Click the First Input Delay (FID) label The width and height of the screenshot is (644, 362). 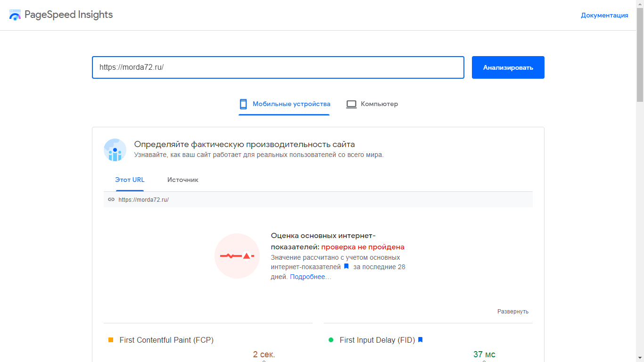tap(377, 340)
